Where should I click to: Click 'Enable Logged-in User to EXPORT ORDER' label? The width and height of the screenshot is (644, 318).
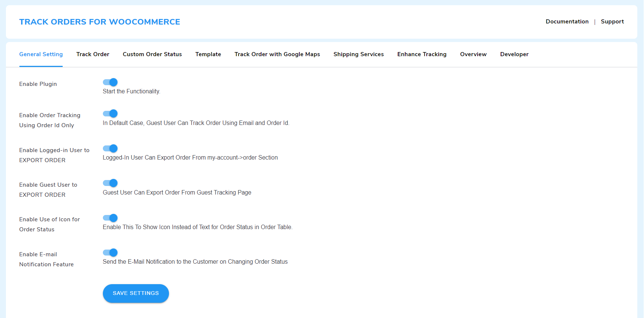[54, 155]
